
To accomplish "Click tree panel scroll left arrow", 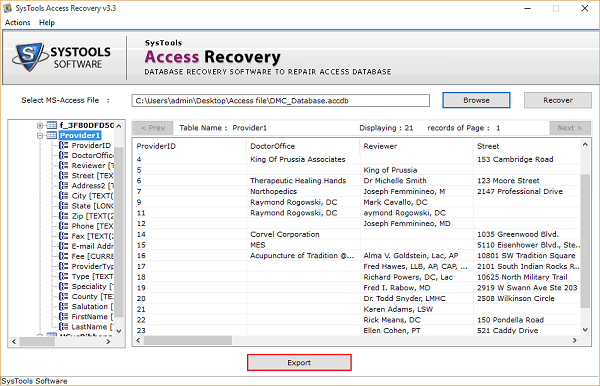I will 14,341.
